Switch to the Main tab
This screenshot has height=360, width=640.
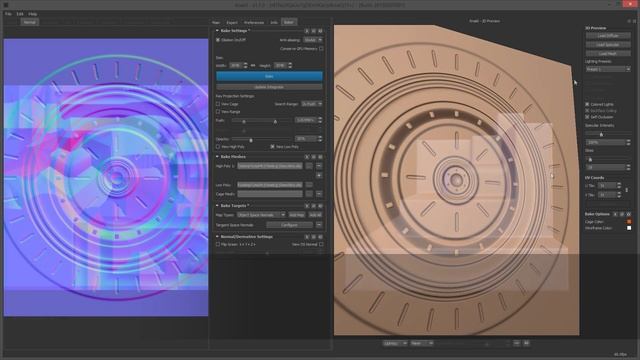point(216,22)
